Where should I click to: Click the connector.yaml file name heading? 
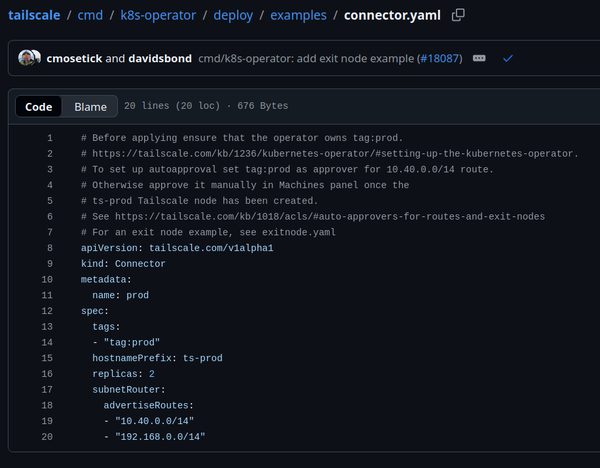392,15
